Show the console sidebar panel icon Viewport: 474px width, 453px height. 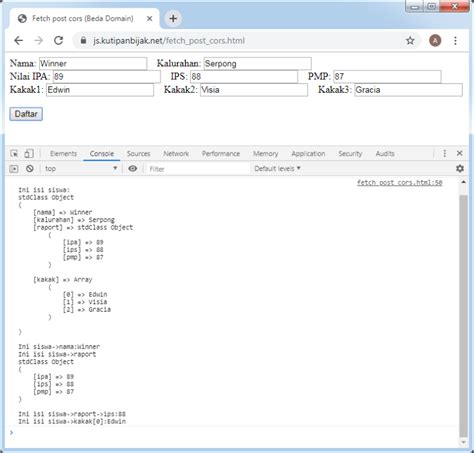pyautogui.click(x=14, y=169)
